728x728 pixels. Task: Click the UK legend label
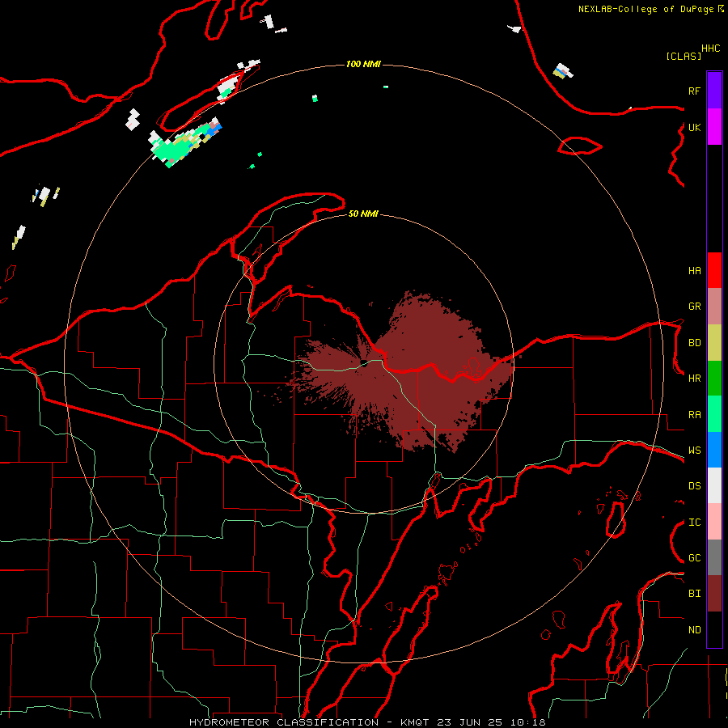[694, 127]
